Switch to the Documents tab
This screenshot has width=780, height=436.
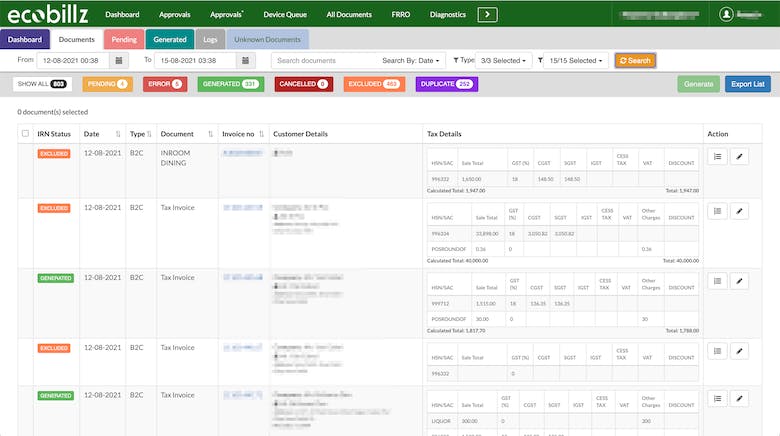click(x=77, y=39)
